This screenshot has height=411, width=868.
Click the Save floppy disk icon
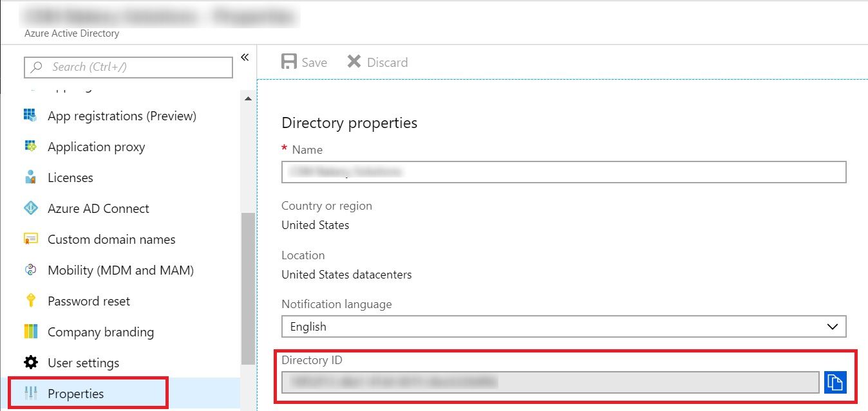[290, 62]
